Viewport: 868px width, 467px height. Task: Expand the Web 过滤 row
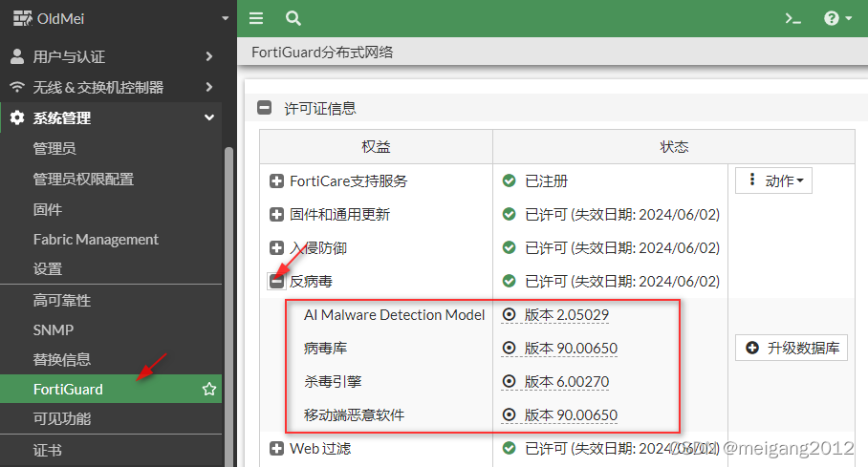[x=276, y=448]
